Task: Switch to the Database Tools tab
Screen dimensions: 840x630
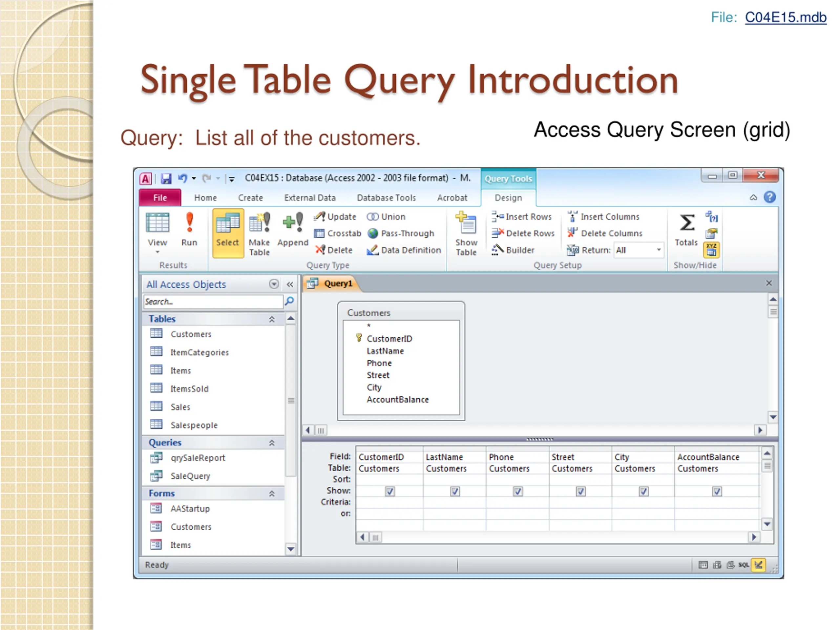Action: pyautogui.click(x=386, y=198)
